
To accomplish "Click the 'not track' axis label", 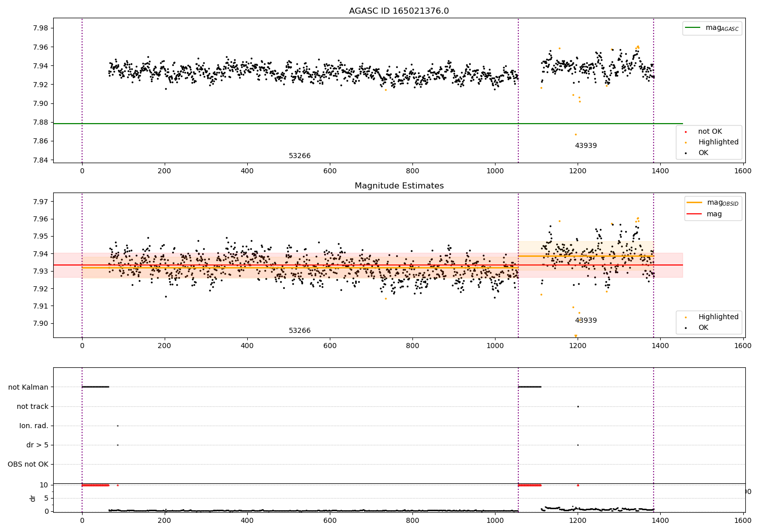I will click(32, 407).
